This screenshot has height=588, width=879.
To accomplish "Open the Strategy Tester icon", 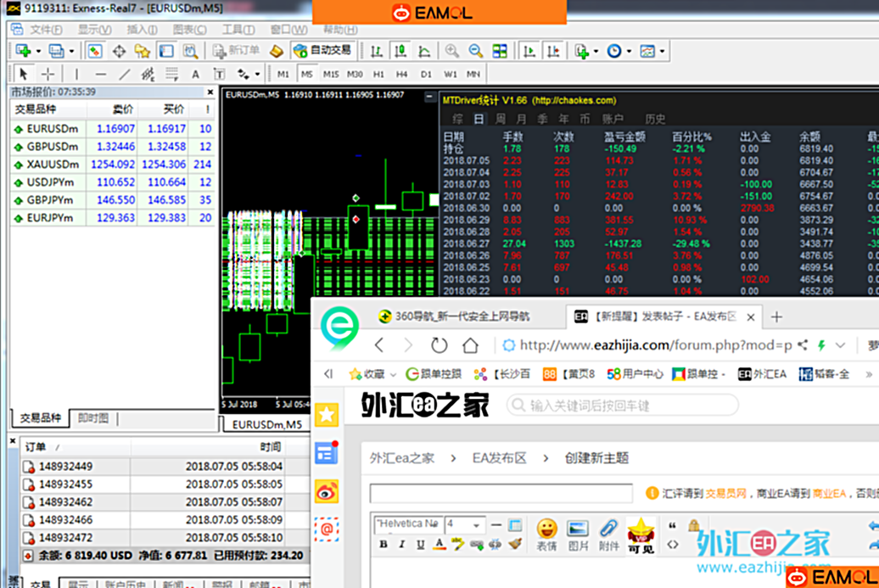I will [x=190, y=52].
